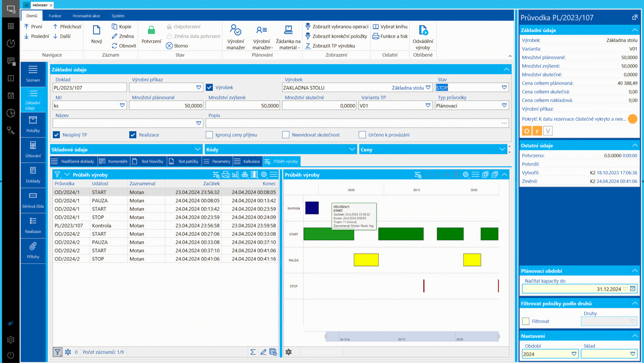Viewport: 644px width, 363px height.
Task: Click the Potvrzení lock icon
Action: click(x=151, y=30)
